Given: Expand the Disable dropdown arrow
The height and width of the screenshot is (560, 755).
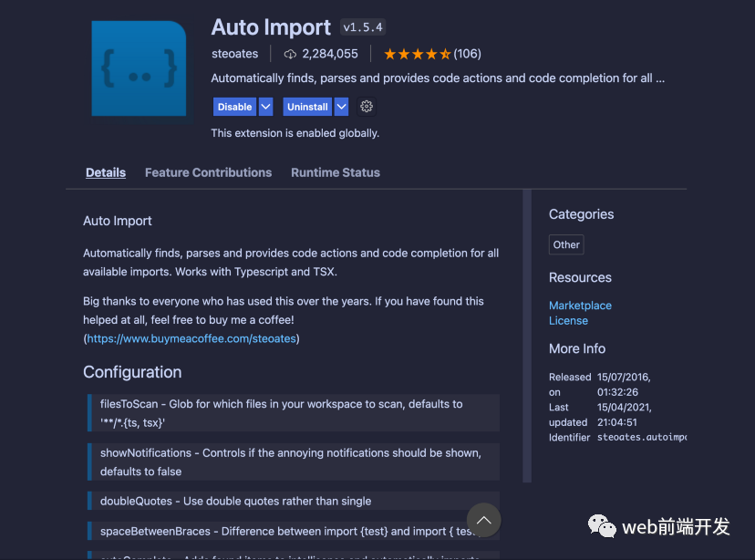Looking at the screenshot, I should pos(266,107).
